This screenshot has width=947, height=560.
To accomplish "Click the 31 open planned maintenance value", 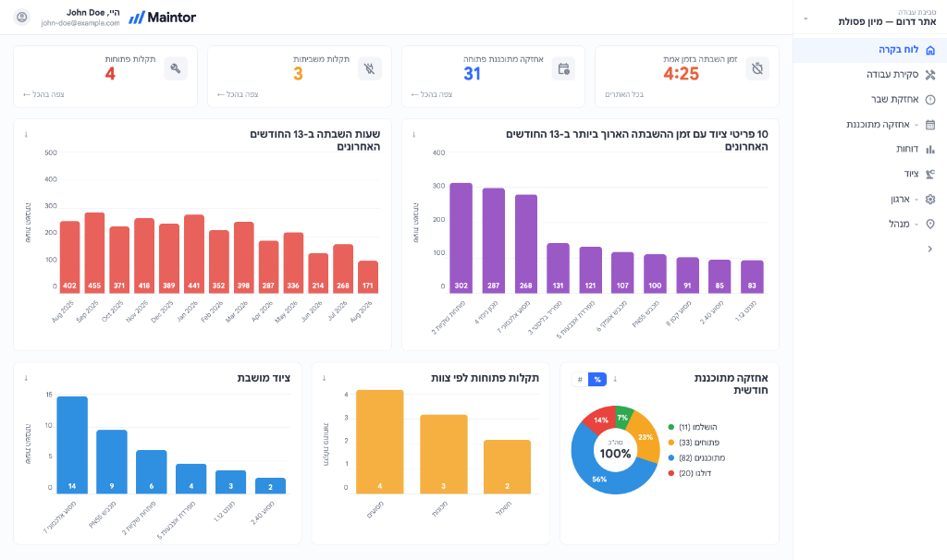I will click(473, 74).
